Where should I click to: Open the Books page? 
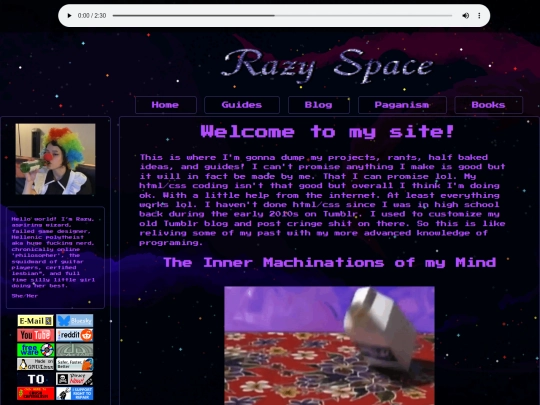click(488, 105)
